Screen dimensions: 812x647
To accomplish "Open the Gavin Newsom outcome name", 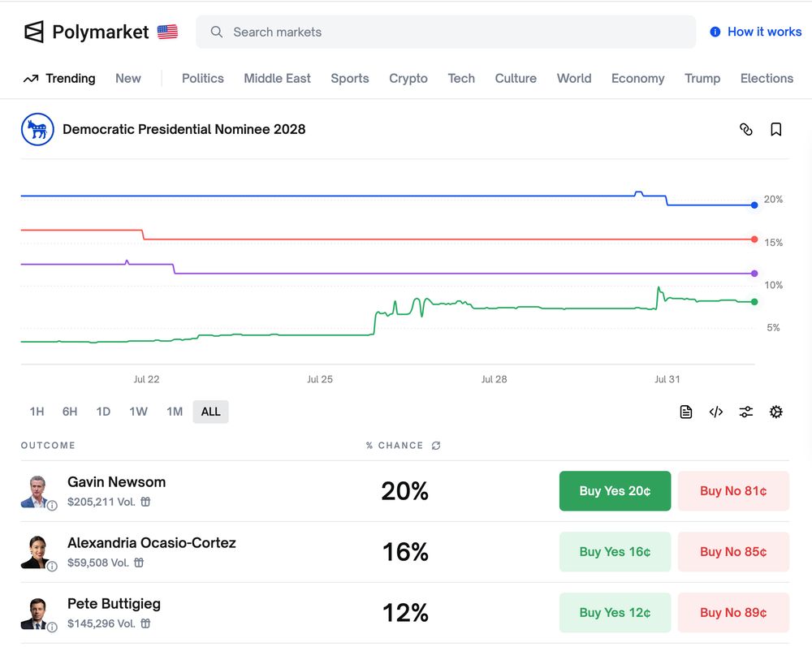I will [x=116, y=482].
